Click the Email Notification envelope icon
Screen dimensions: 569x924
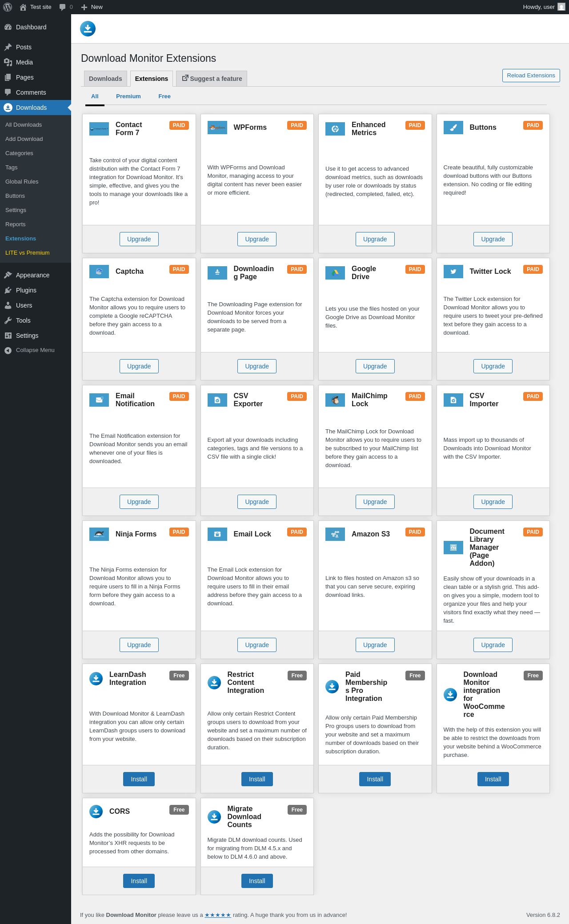(99, 400)
